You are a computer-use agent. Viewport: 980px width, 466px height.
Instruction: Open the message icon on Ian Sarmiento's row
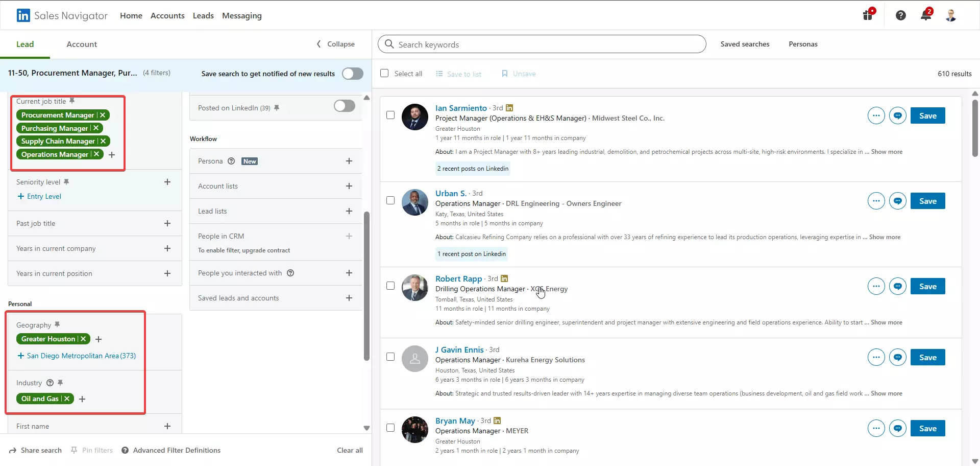897,115
